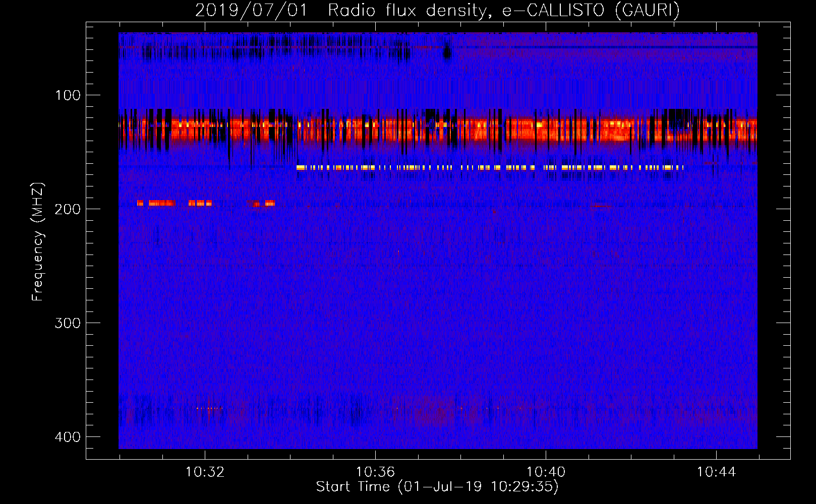Viewport: 816px width, 504px height.
Task: Click the yellow dashed line near 165 MHz
Action: pyautogui.click(x=490, y=167)
